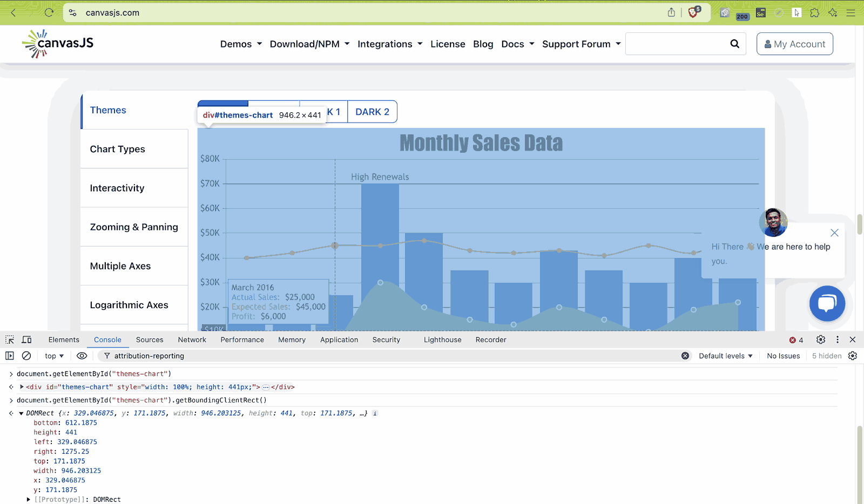The width and height of the screenshot is (864, 504).
Task: Expand the Prototype DOMRect entry
Action: (x=29, y=500)
